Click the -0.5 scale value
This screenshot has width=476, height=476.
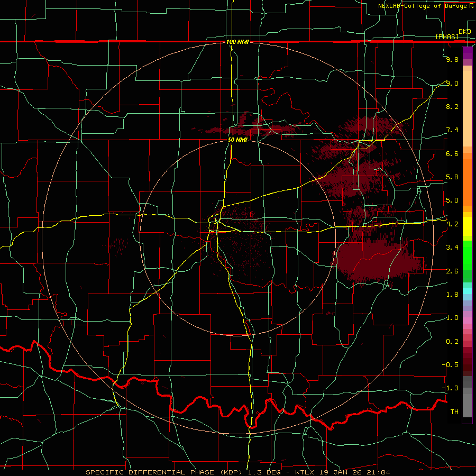point(451,365)
